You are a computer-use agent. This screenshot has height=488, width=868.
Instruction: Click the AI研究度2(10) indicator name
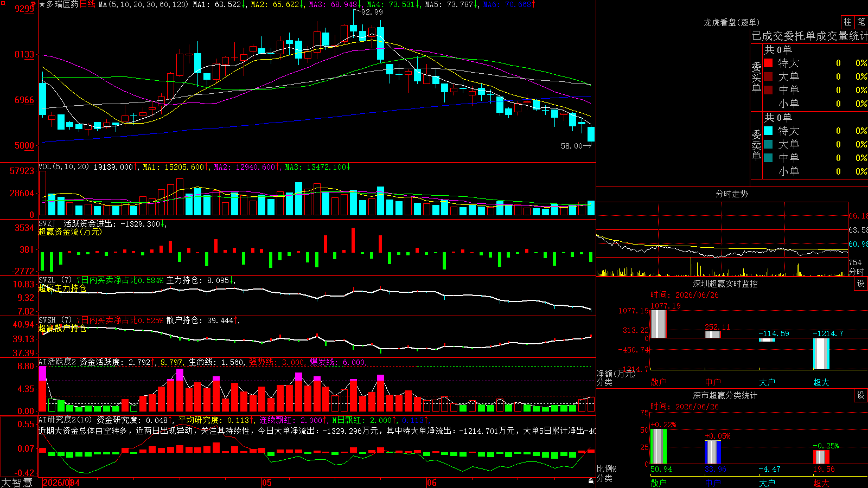[x=65, y=420]
